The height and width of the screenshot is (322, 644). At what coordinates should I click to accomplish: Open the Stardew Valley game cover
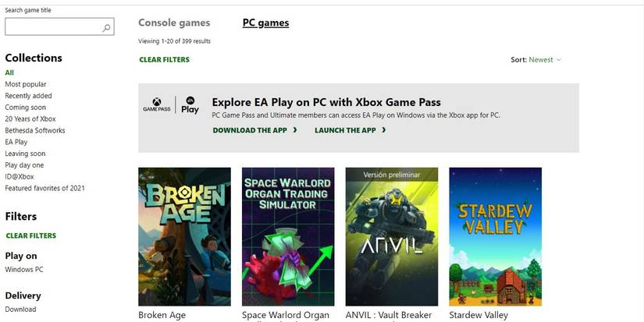point(495,236)
